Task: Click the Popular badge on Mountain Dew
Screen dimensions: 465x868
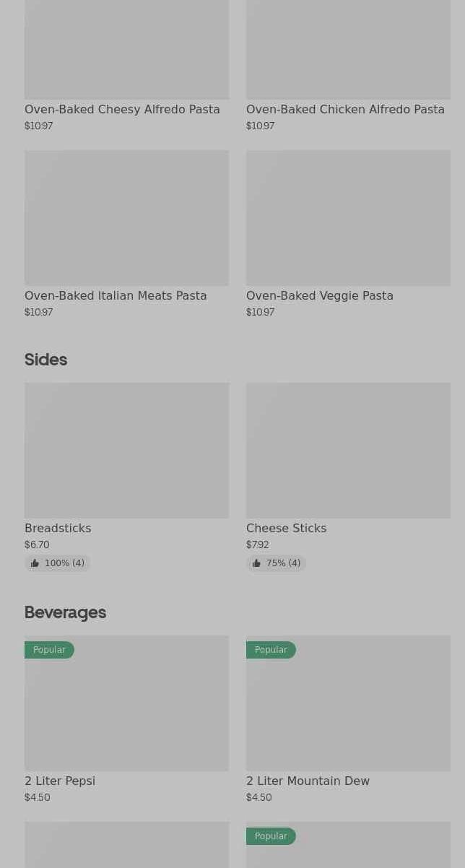Action: pyautogui.click(x=271, y=650)
